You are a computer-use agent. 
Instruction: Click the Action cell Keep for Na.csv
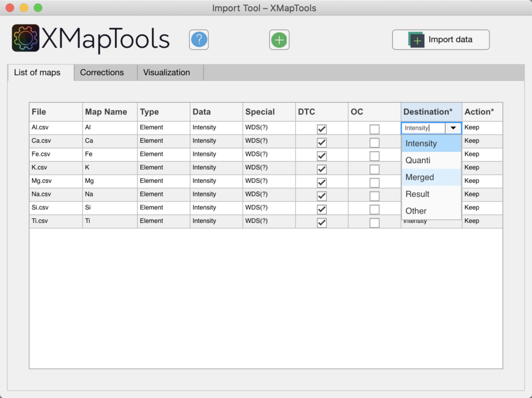coord(482,194)
